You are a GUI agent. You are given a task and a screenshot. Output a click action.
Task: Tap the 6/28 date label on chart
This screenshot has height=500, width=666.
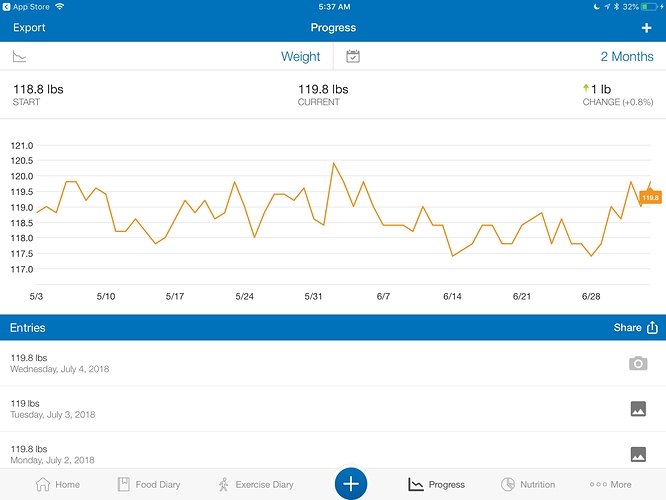point(591,297)
